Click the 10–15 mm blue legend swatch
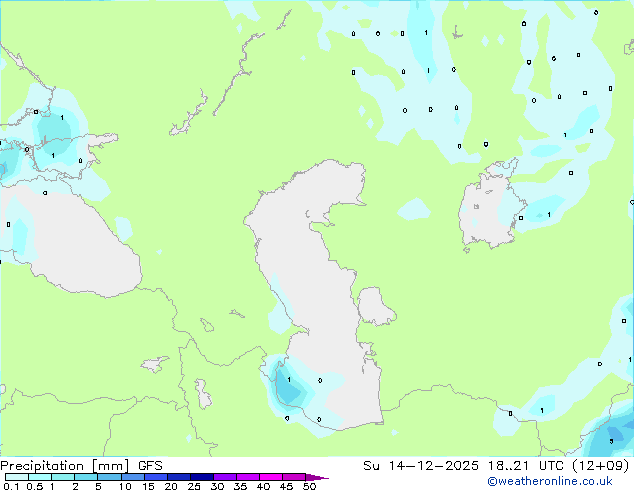Viewport: 634px width, 490px height. [132, 477]
